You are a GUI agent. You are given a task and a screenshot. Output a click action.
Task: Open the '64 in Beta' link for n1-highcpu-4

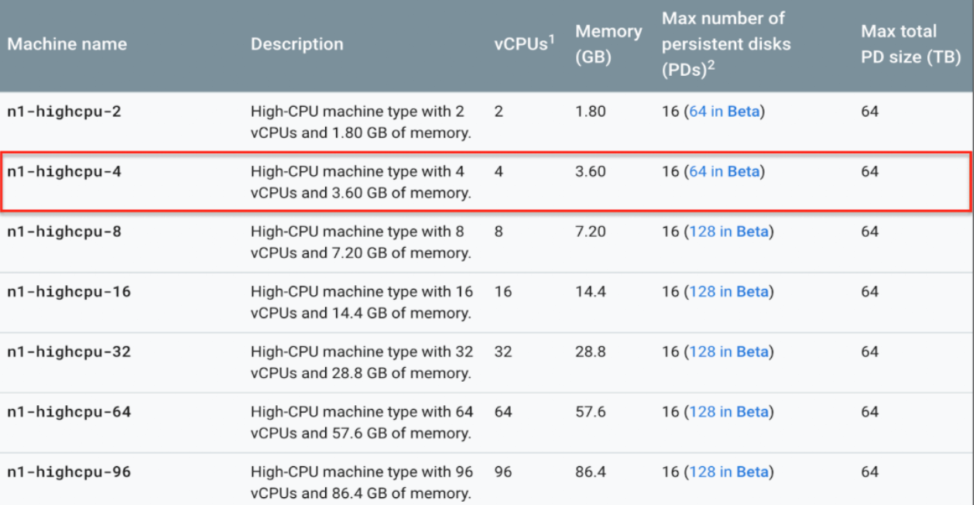724,172
